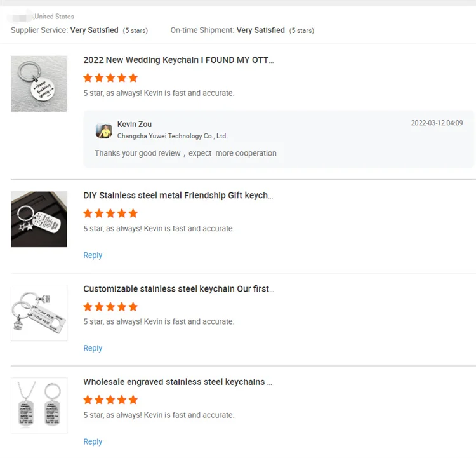
Task: Reply to the Customizable keychain review
Action: (93, 348)
